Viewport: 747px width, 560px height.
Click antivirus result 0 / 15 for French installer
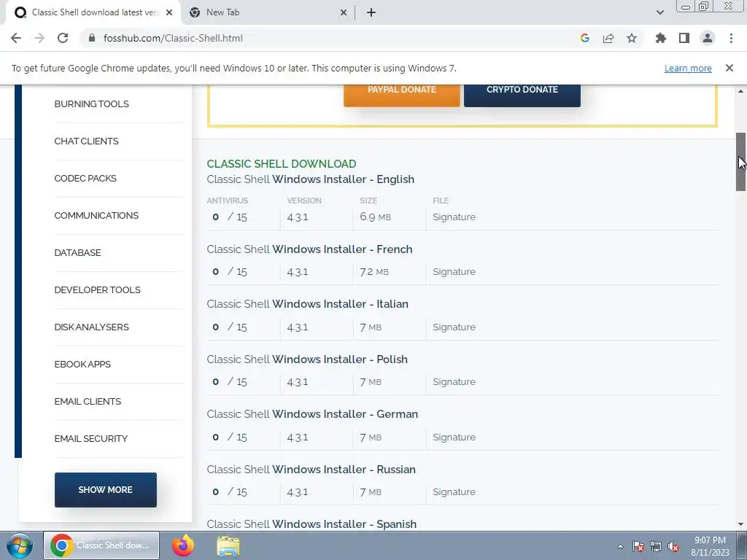(x=230, y=271)
